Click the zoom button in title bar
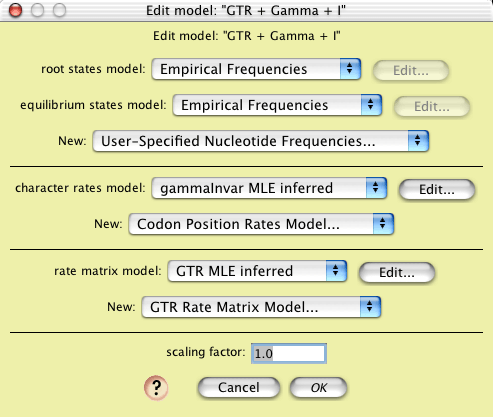The width and height of the screenshot is (493, 417). click(59, 10)
